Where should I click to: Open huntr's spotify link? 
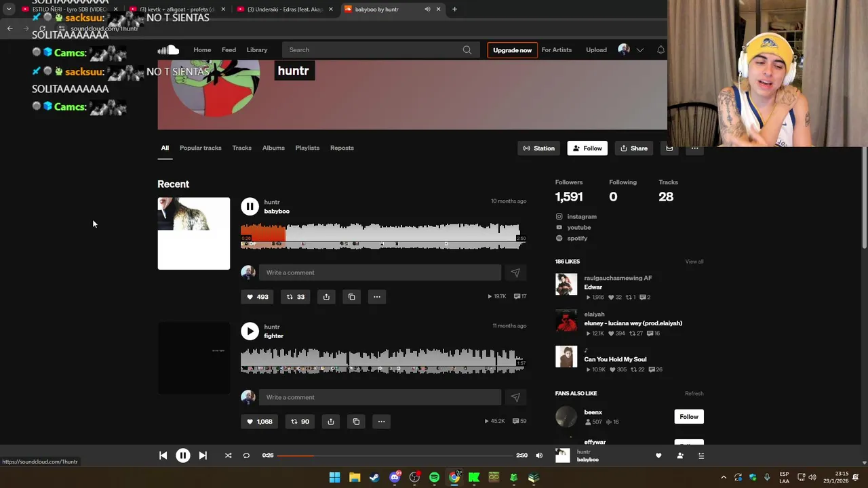pos(577,238)
